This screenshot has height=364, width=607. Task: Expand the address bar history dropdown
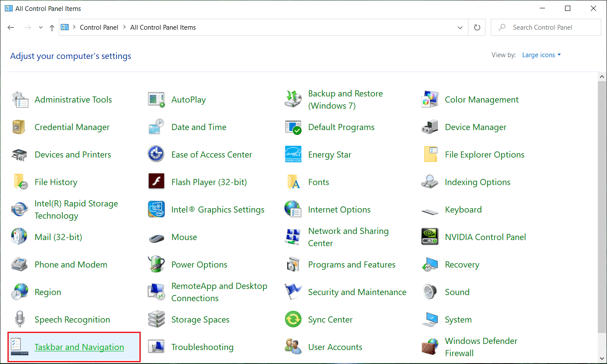pos(460,27)
